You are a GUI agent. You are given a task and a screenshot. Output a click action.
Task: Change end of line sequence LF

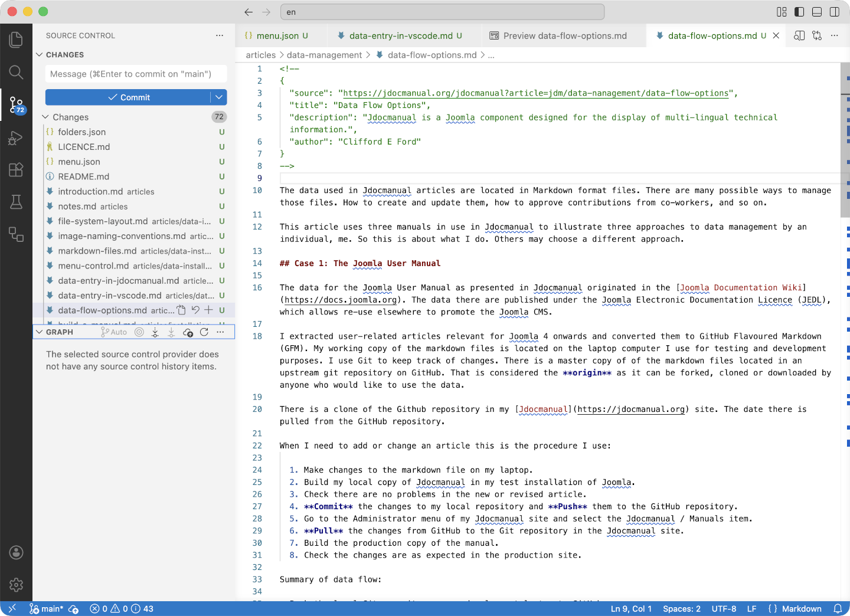[x=751, y=609]
